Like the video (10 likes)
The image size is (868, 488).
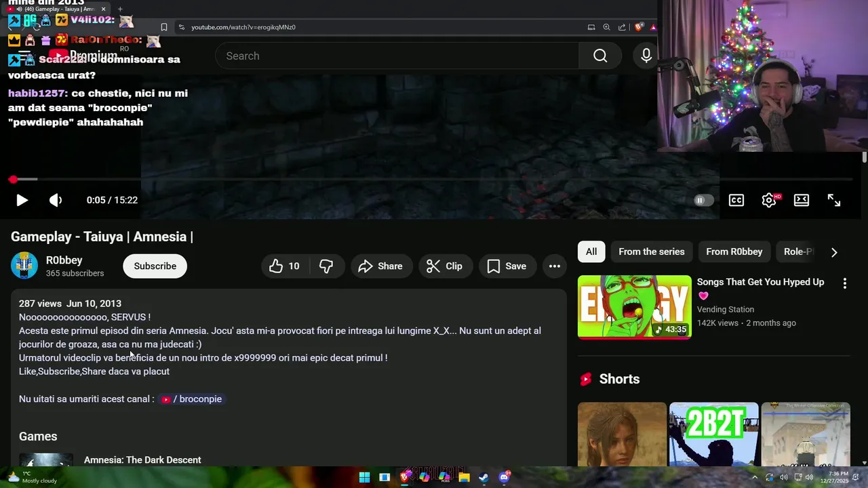coord(284,266)
